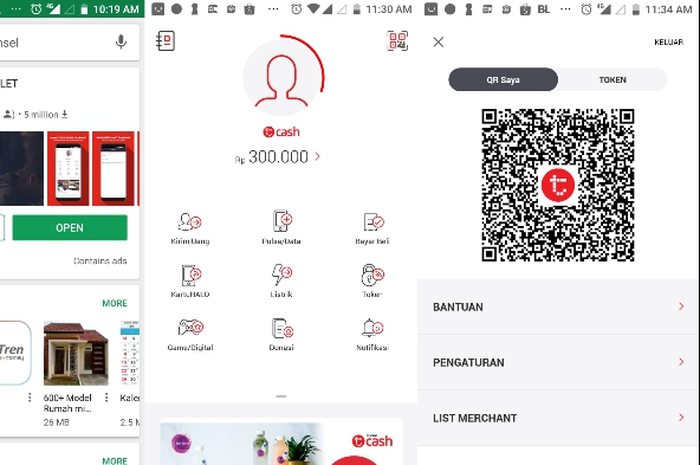This screenshot has width=700, height=465.
Task: Tap alarm clock icon in middle status bar
Action: point(296,9)
